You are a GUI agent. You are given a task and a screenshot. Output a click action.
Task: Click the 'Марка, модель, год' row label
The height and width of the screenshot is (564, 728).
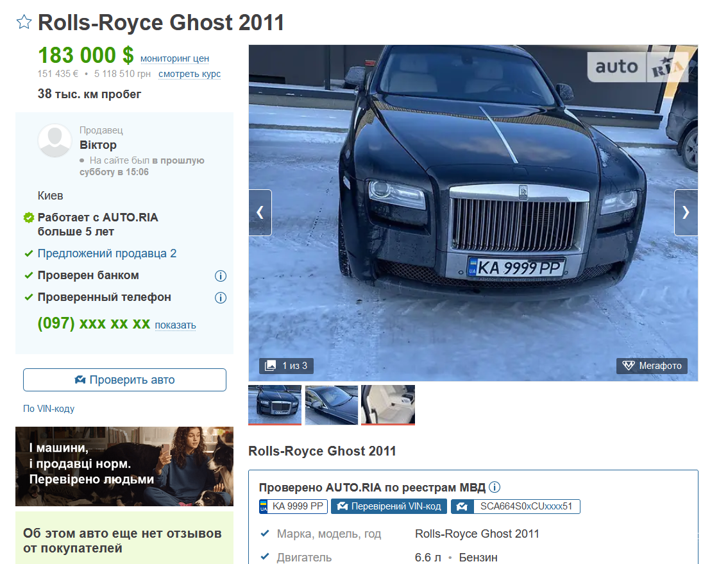[x=328, y=534]
